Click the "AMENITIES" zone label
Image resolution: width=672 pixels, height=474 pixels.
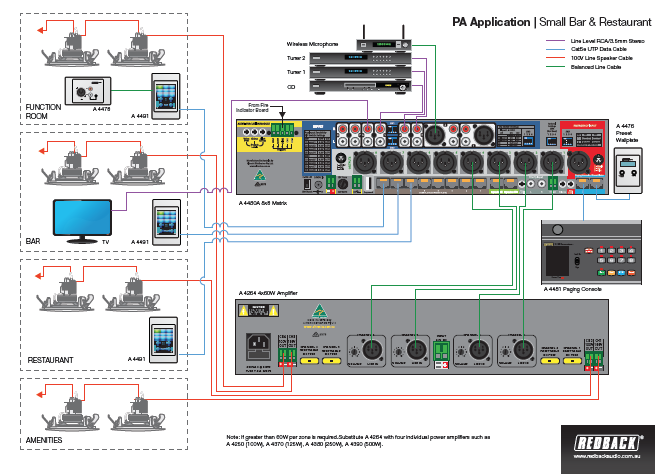(x=44, y=440)
